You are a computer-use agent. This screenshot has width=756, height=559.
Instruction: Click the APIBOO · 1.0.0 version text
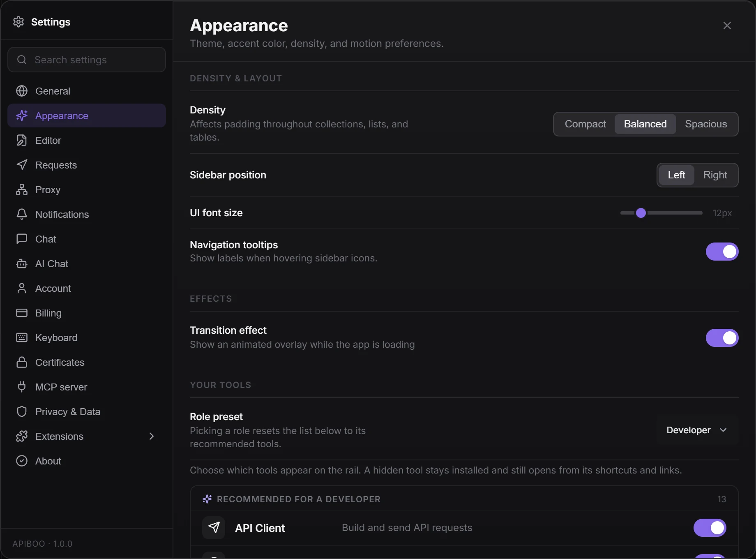point(42,544)
